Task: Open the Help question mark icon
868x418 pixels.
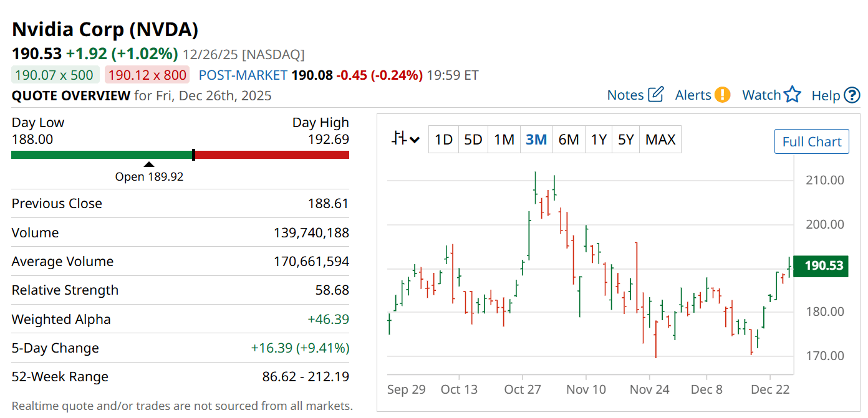Action: tap(852, 95)
